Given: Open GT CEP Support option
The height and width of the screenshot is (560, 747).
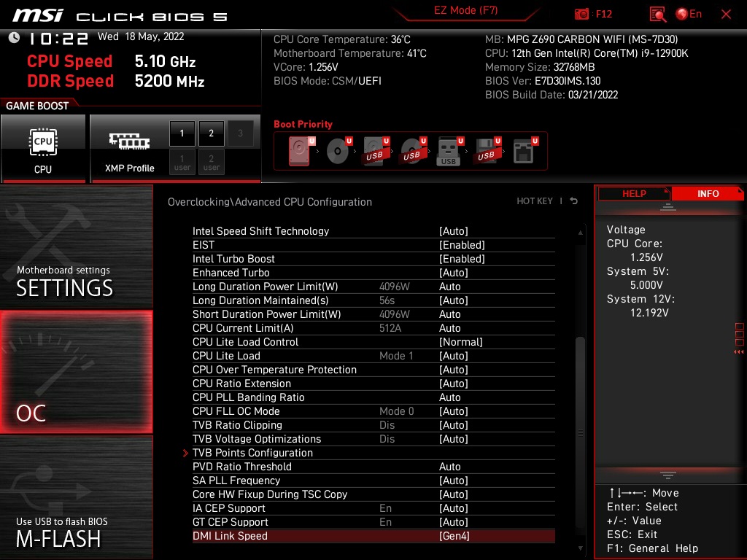Looking at the screenshot, I should pos(373,521).
